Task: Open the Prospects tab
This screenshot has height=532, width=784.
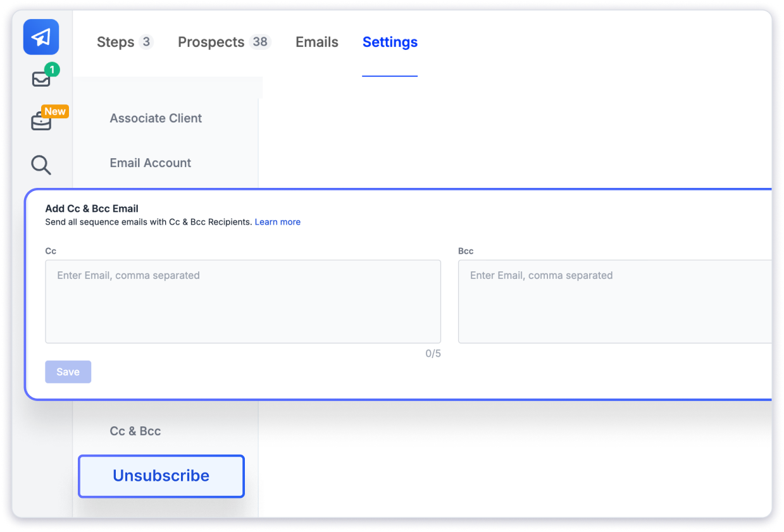Action: click(211, 42)
